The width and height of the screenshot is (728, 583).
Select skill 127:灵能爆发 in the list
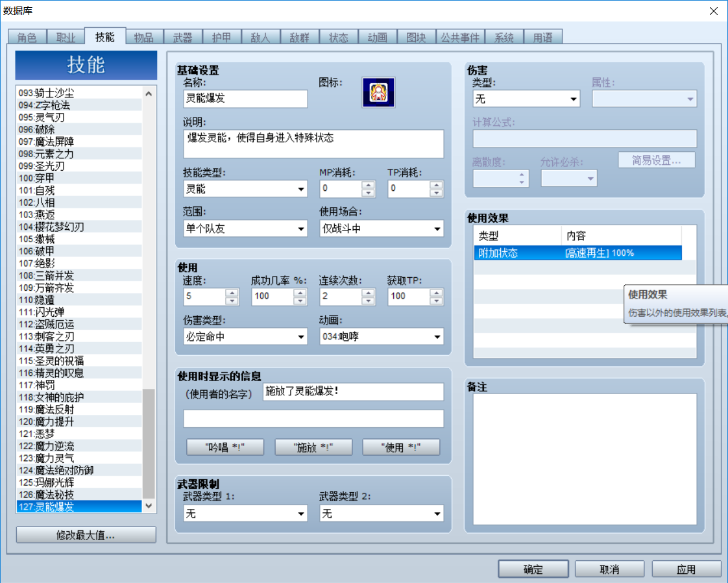pyautogui.click(x=79, y=507)
